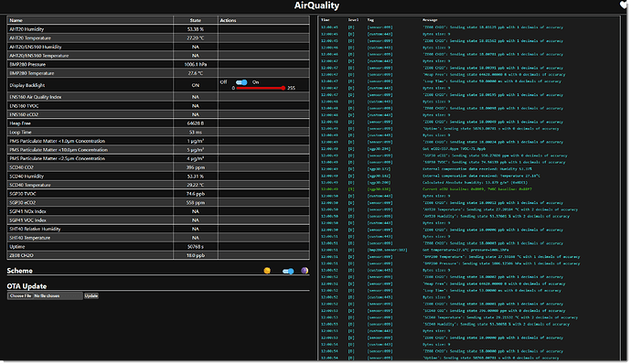The width and height of the screenshot is (631, 364).
Task: Select the SGP30 eCO2 row name
Action: pos(23,203)
